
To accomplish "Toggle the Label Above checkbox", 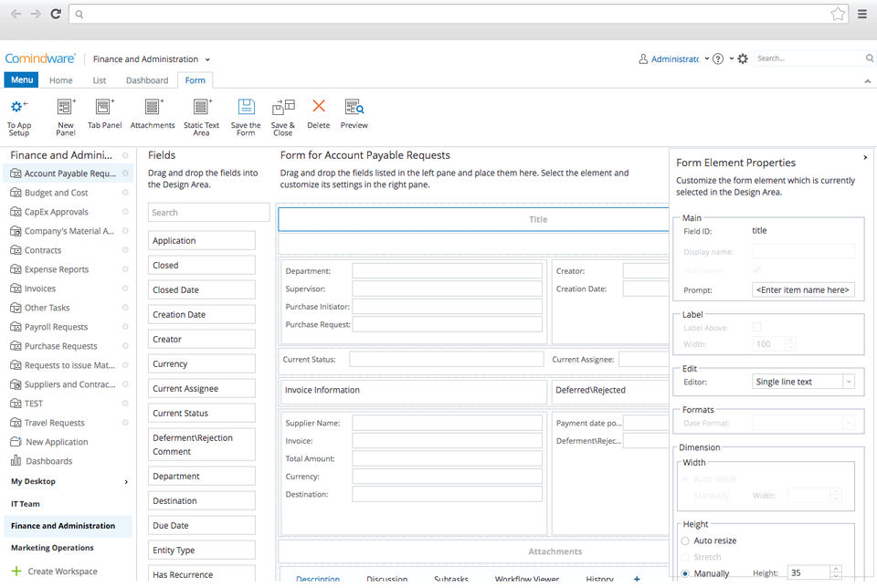I will click(x=756, y=327).
